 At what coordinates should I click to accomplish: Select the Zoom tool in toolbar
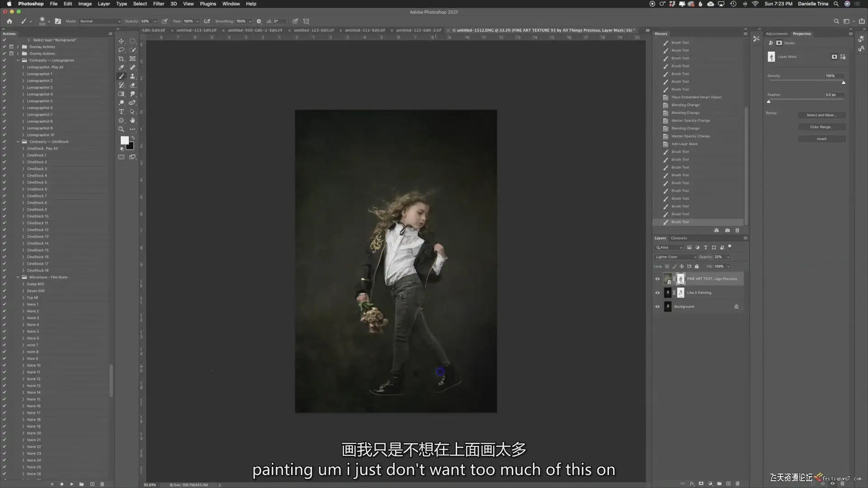point(121,129)
